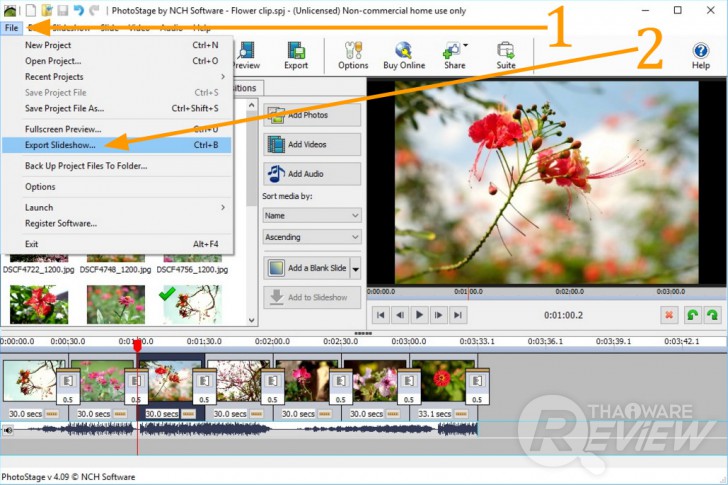This screenshot has height=485, width=728.
Task: Expand the Launch submenu
Action: click(x=117, y=207)
